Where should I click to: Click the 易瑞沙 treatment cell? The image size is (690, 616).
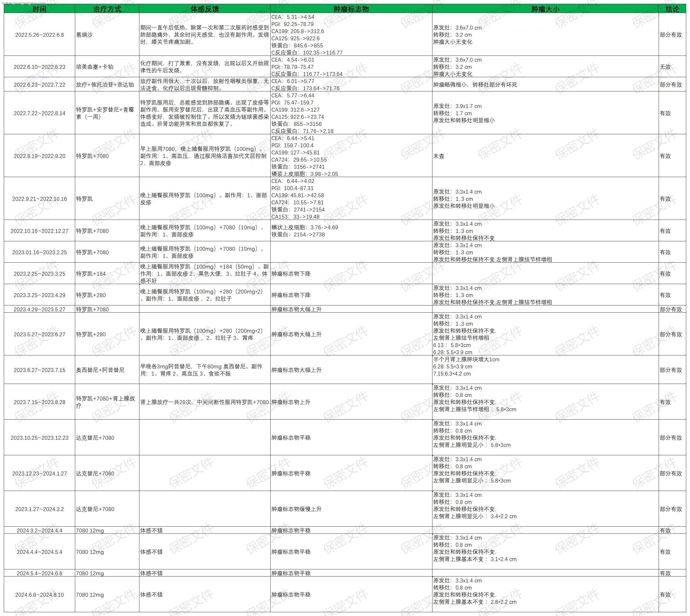point(107,35)
